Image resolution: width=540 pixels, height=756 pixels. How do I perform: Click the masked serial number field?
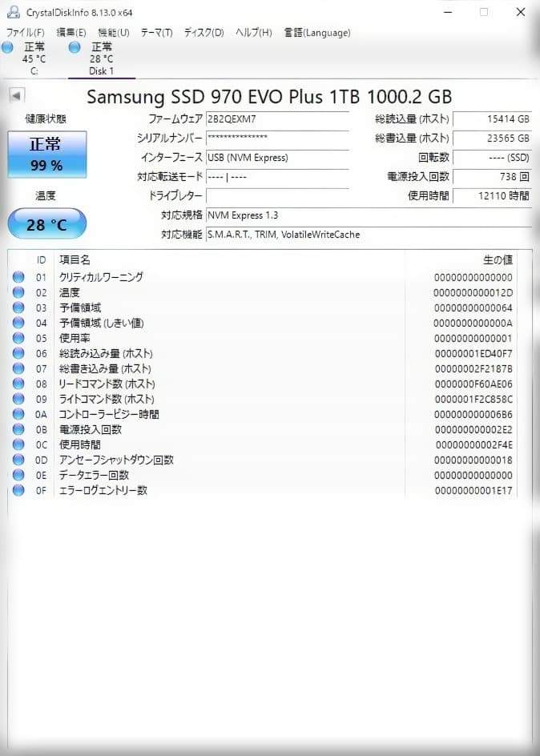tap(277, 138)
